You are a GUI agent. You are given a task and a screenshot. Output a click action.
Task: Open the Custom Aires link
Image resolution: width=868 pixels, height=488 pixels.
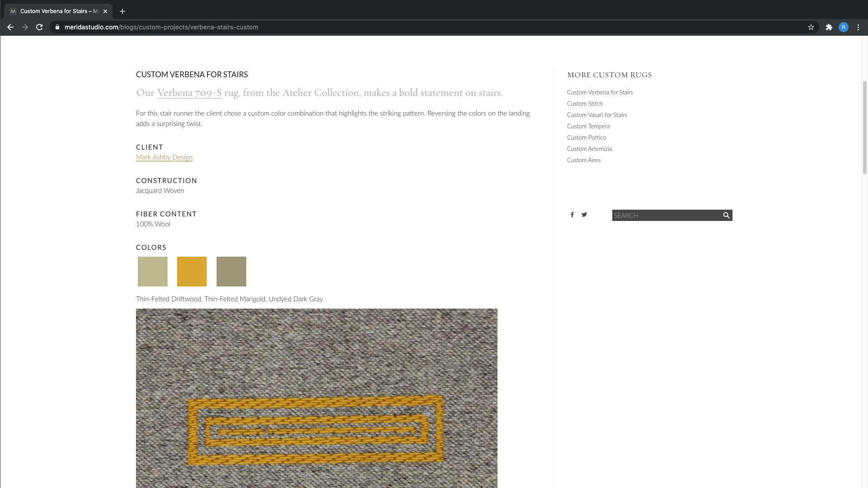point(584,160)
